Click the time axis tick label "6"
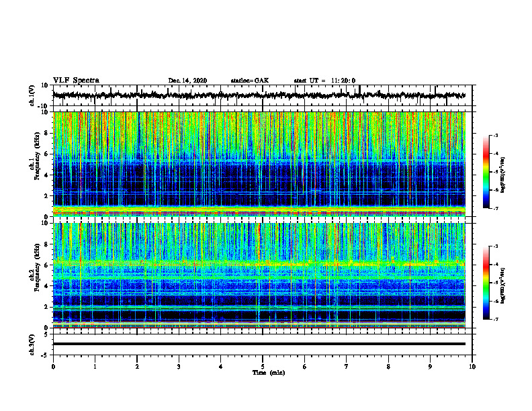The image size is (532, 411). click(304, 367)
